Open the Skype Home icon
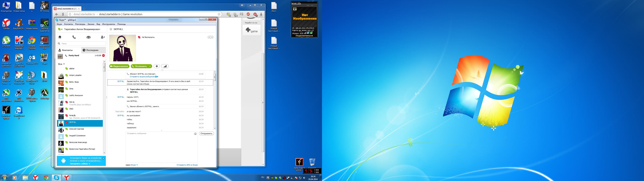Screen dimensions: 644x181 coord(60,37)
